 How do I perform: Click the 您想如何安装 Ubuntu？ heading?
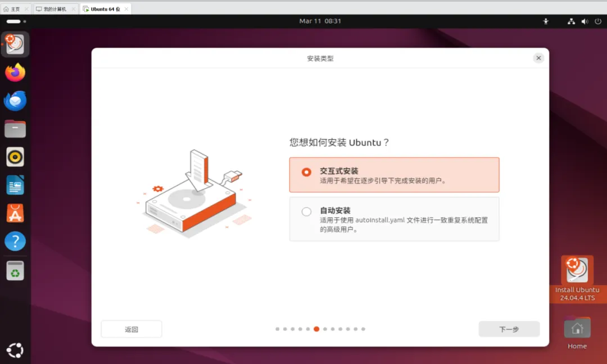(339, 142)
